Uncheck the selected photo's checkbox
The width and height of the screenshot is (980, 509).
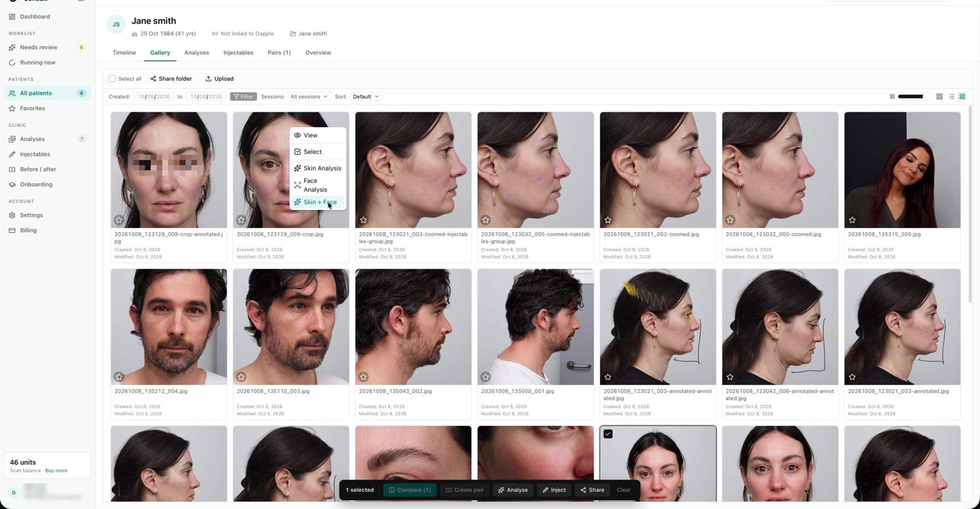click(608, 434)
